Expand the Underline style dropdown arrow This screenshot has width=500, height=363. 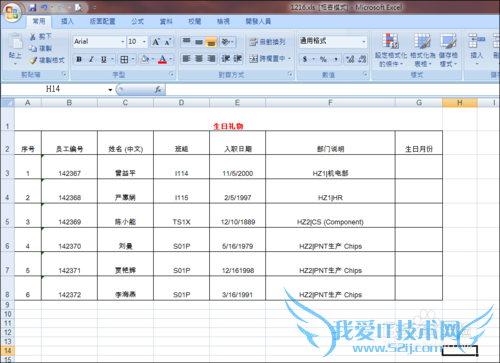tap(112, 59)
